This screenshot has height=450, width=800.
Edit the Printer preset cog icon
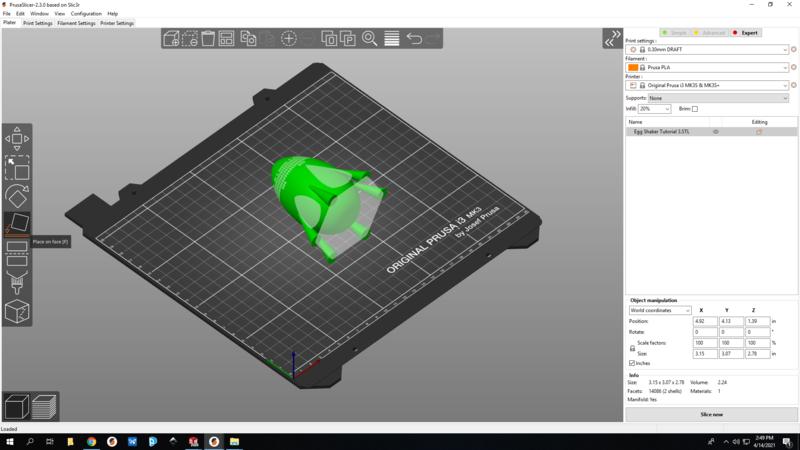pyautogui.click(x=793, y=85)
